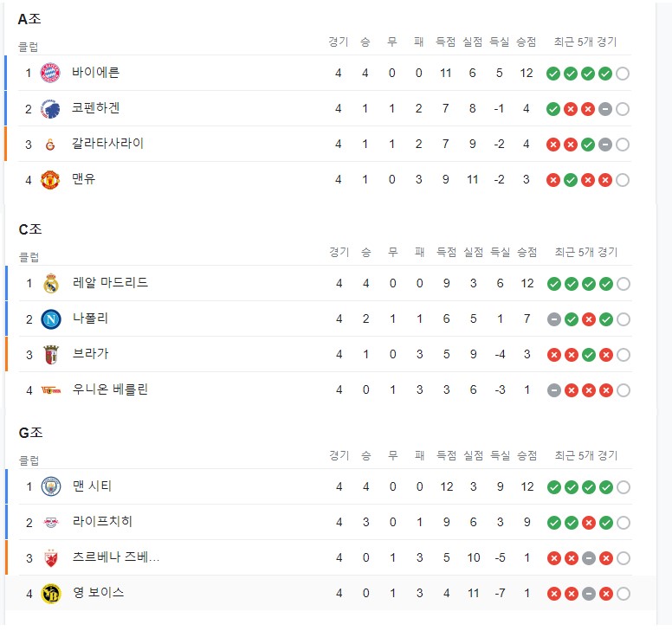The image size is (672, 637).
Task: Click 나폴리's gray draw result indicator
Action: (x=554, y=319)
